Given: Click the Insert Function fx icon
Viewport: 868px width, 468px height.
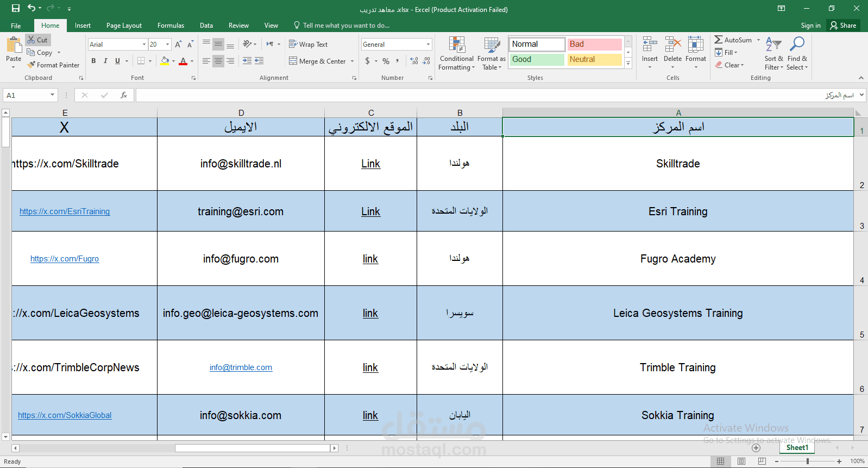Looking at the screenshot, I should point(124,95).
